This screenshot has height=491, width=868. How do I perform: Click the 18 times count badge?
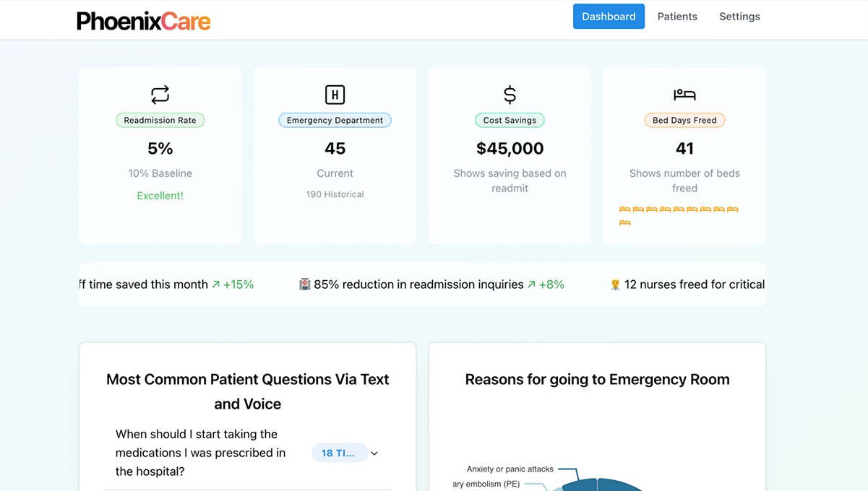pyautogui.click(x=338, y=453)
